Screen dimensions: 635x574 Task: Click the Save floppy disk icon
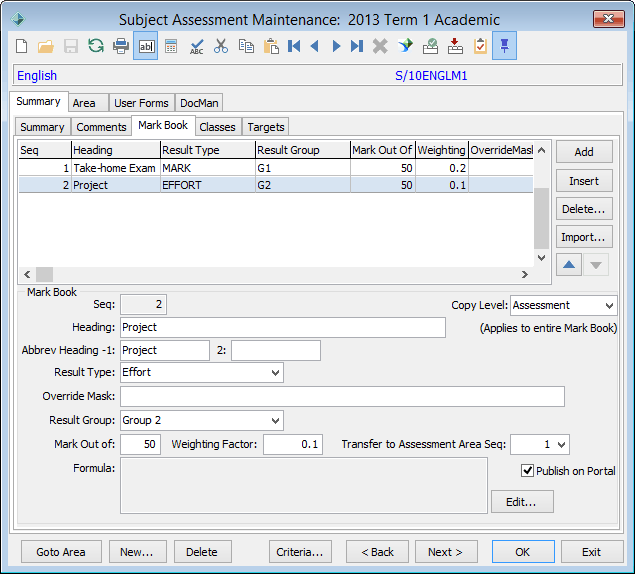click(x=71, y=46)
